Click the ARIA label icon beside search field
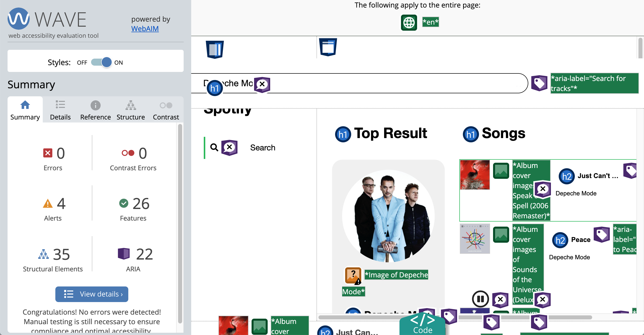This screenshot has height=335, width=644. pos(539,83)
